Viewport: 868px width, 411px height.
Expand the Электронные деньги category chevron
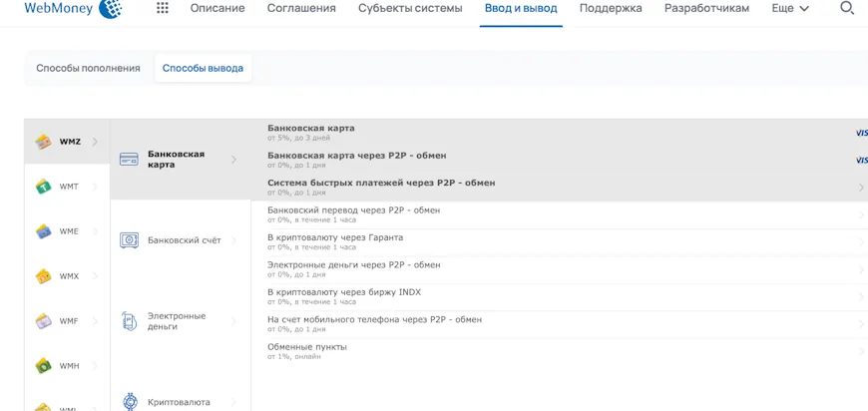233,321
